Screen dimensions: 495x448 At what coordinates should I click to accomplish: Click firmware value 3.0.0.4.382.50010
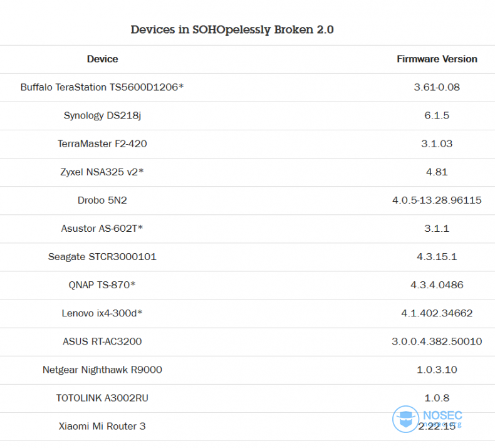(437, 341)
